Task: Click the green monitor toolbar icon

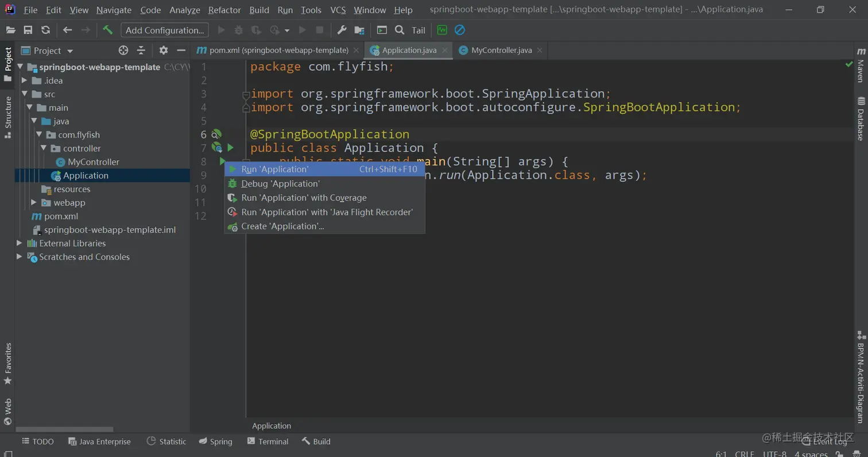Action: pyautogui.click(x=442, y=30)
